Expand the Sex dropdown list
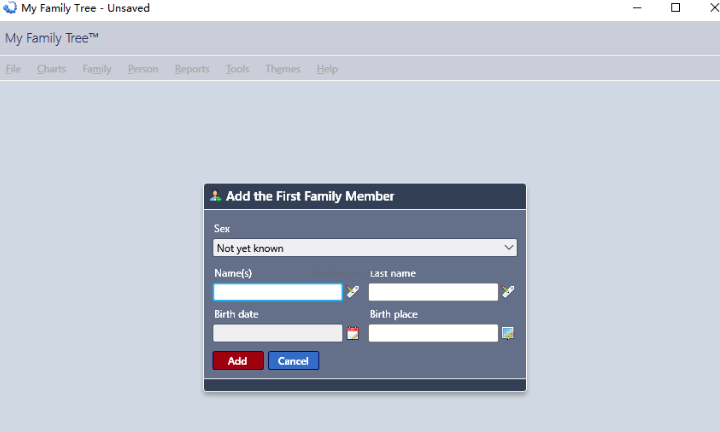This screenshot has height=432, width=720. click(365, 248)
